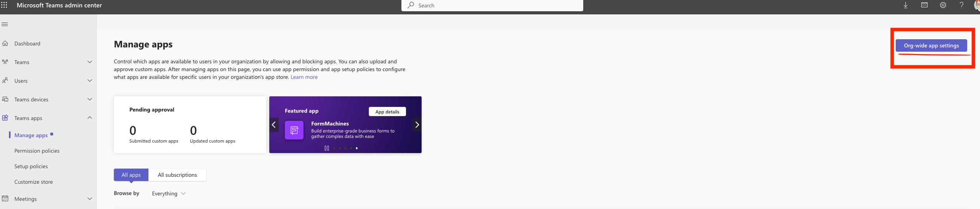Click the Meetings label in sidebar
The height and width of the screenshot is (209, 980).
(26, 199)
